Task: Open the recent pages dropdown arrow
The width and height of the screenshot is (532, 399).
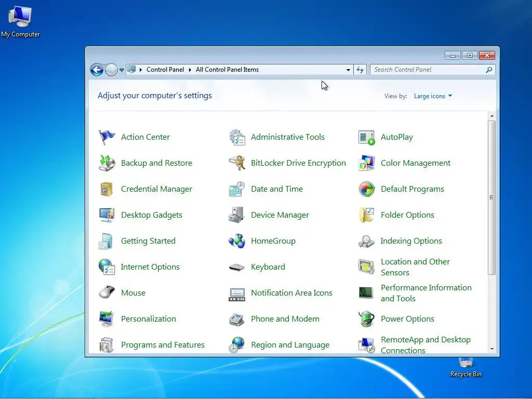Action: [122, 70]
